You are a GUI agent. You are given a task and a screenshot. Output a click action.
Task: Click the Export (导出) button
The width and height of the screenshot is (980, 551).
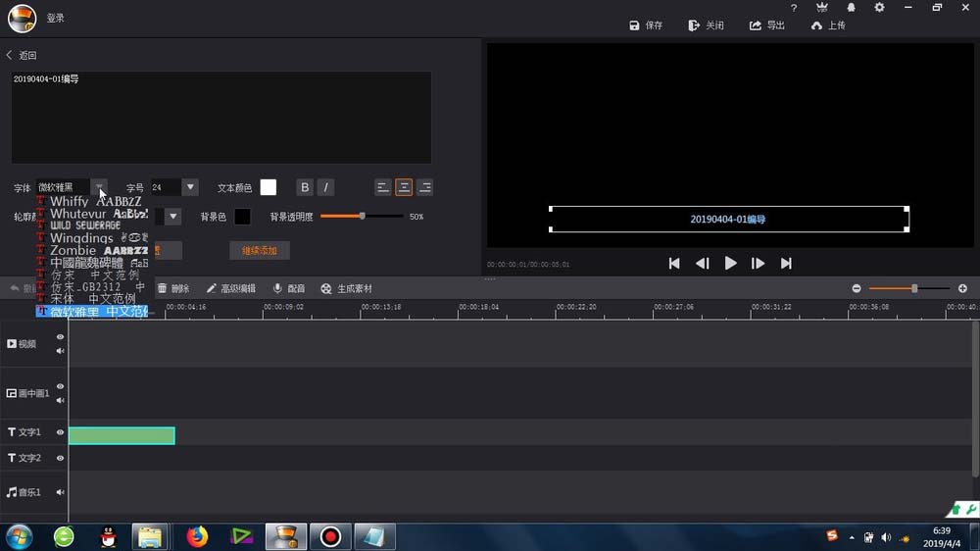pos(767,25)
